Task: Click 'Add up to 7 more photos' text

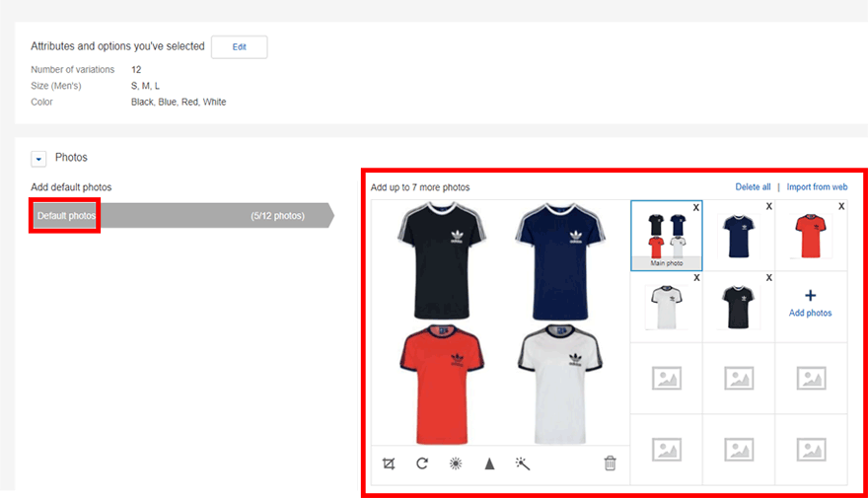Action: pyautogui.click(x=420, y=187)
